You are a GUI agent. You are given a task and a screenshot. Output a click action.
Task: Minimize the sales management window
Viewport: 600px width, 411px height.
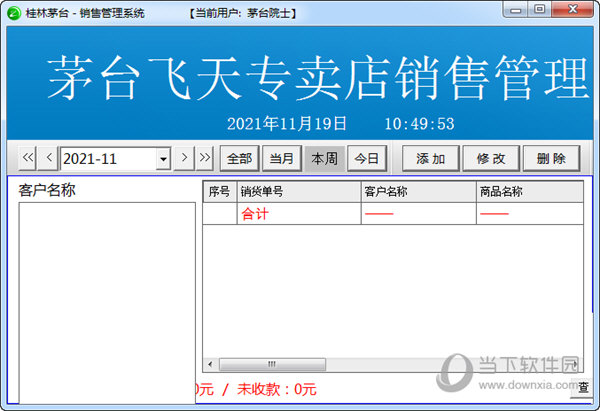515,9
